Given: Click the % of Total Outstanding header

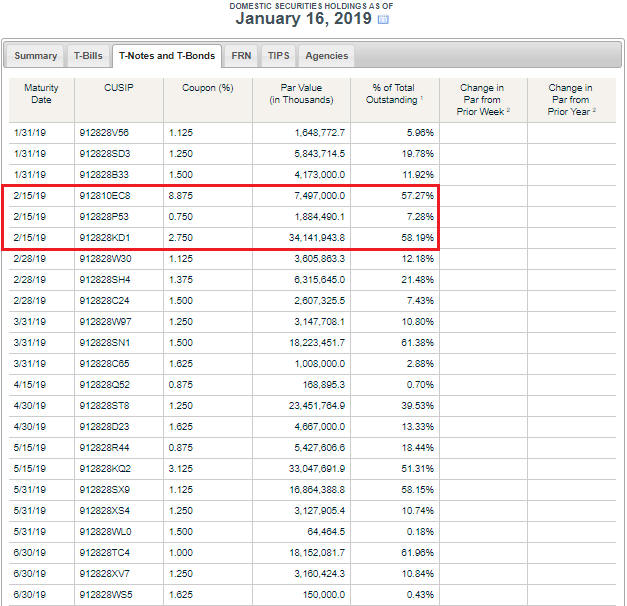Looking at the screenshot, I should point(393,94).
